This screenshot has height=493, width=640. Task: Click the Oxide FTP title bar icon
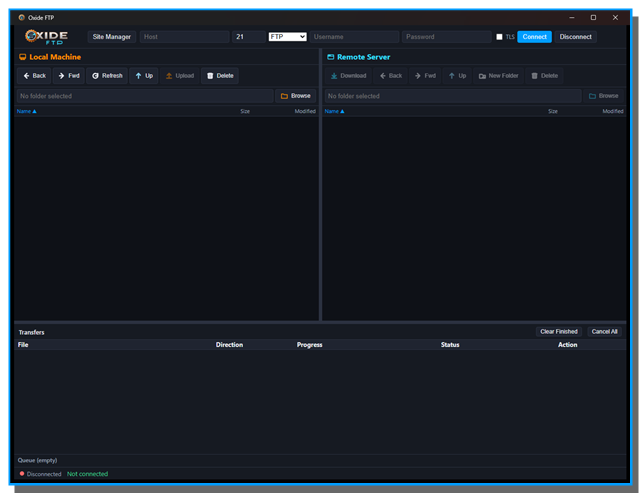pos(22,18)
